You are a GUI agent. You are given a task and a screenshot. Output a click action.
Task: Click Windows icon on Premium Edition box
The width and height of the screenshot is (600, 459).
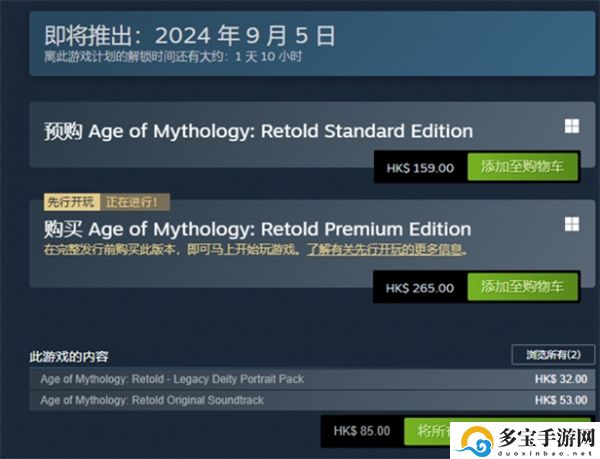(x=572, y=225)
